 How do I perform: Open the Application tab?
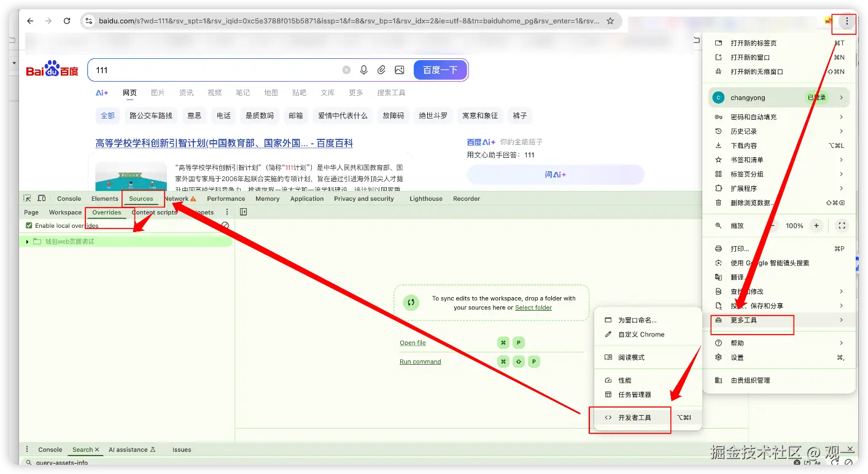pyautogui.click(x=307, y=198)
